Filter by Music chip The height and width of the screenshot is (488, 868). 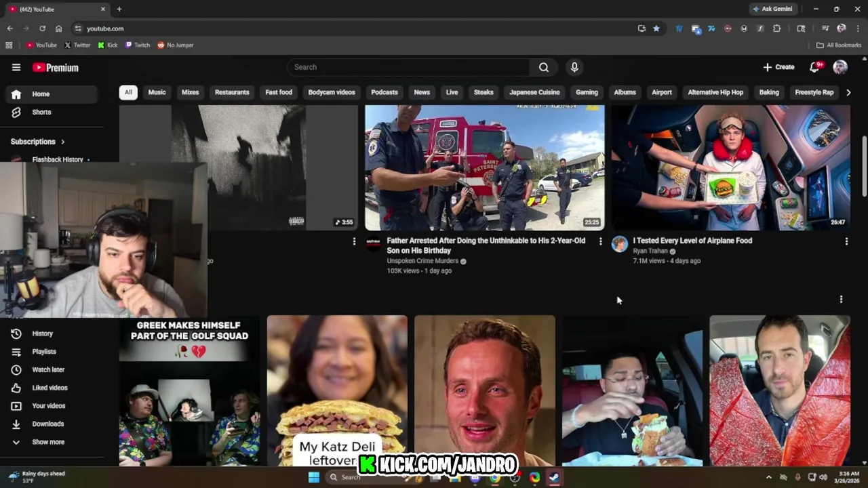coord(157,92)
